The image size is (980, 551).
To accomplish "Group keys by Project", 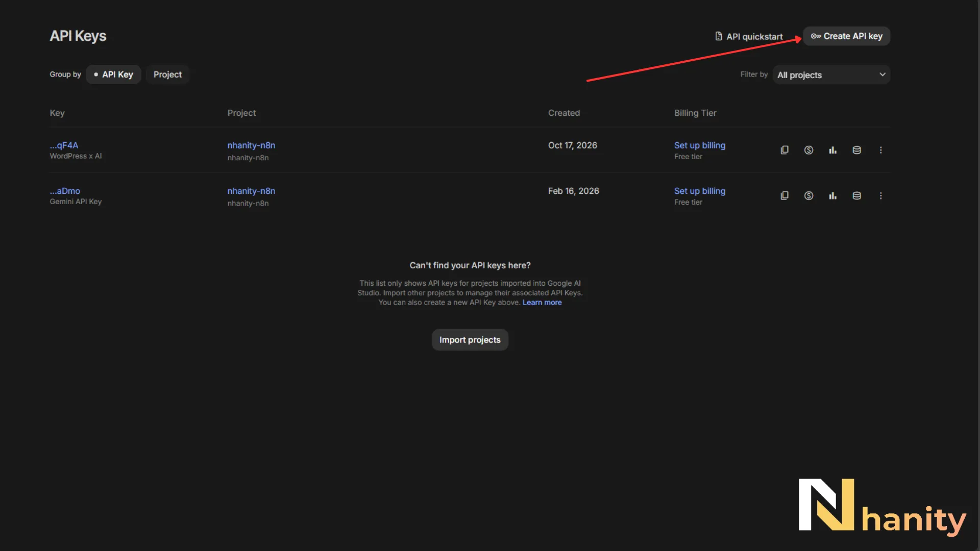I will (167, 74).
